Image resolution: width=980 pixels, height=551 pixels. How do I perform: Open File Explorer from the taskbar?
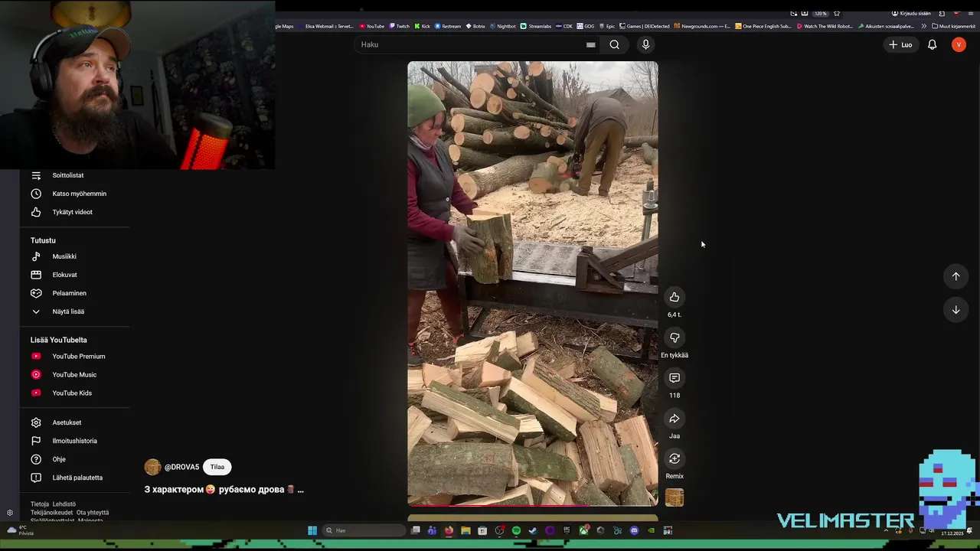465,530
